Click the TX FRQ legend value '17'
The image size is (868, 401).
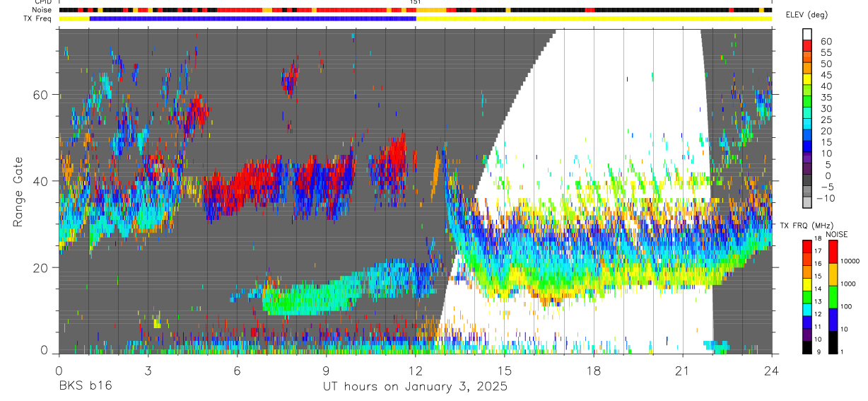(819, 252)
